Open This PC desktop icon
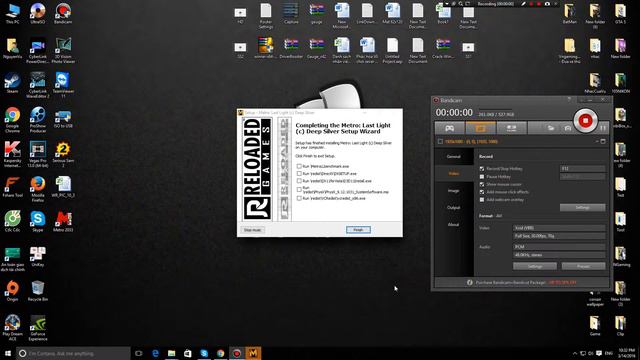 click(x=12, y=13)
